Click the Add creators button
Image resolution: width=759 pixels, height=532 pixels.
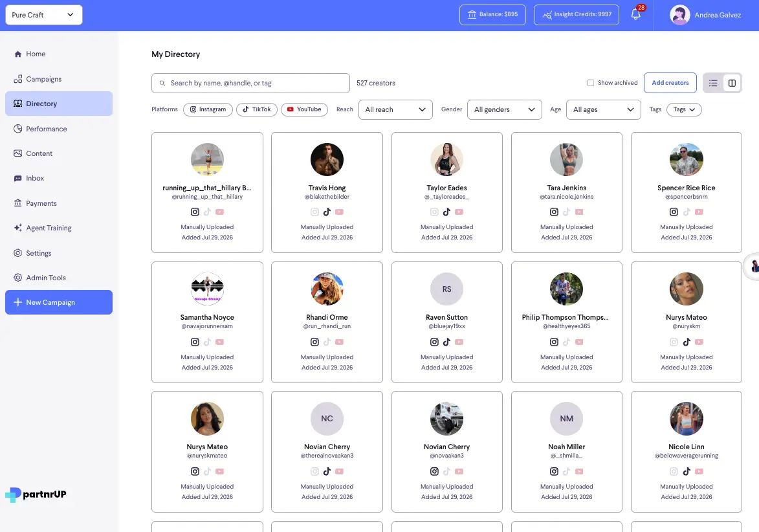[x=670, y=83]
